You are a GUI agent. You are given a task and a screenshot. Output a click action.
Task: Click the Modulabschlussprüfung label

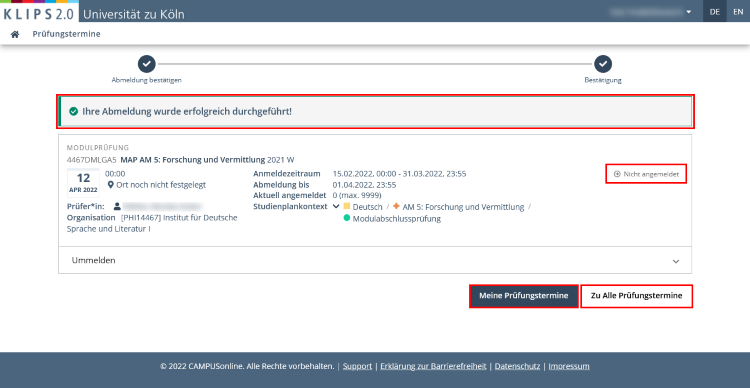(x=397, y=219)
